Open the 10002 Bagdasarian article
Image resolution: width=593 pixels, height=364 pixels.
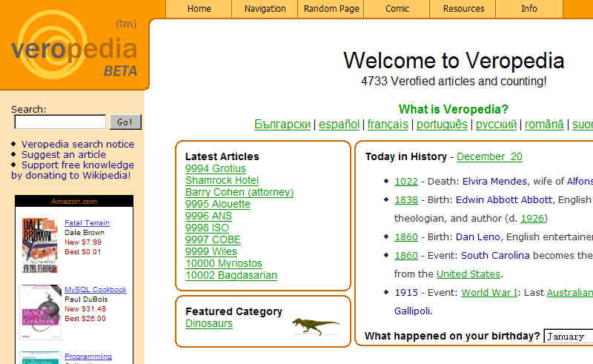click(x=231, y=275)
